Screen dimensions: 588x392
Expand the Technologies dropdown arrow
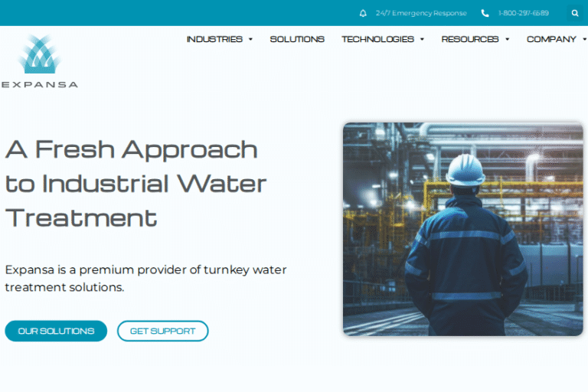[x=422, y=40]
